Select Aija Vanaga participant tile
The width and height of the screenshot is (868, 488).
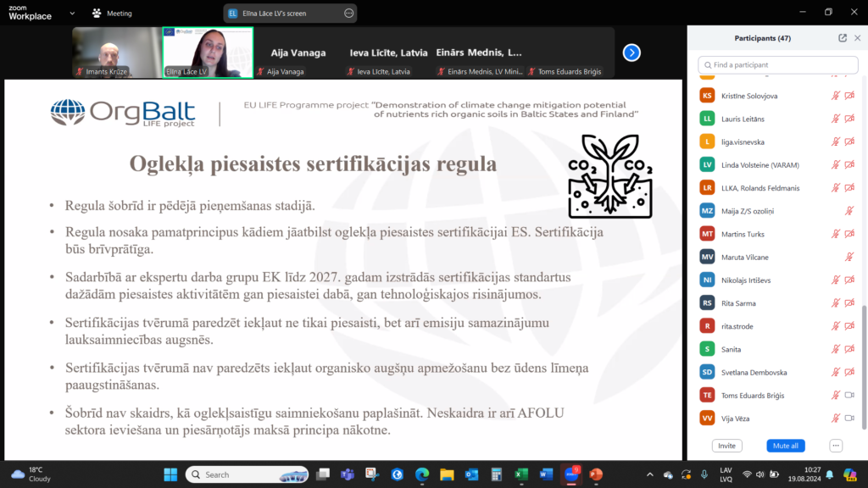[x=298, y=53]
